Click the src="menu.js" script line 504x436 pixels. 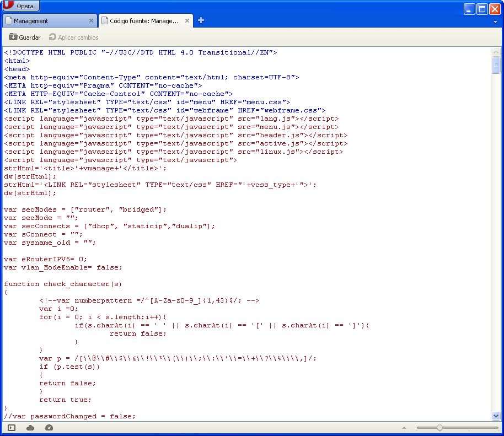171,127
